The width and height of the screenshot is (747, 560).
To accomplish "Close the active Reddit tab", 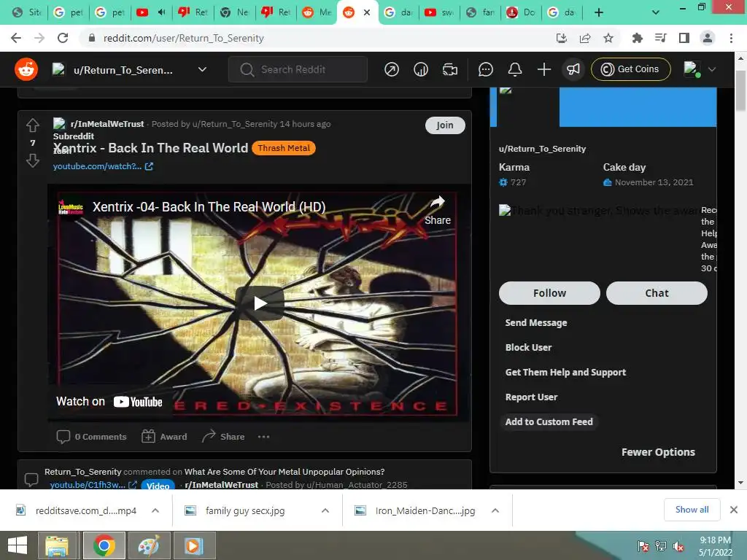I will [367, 12].
